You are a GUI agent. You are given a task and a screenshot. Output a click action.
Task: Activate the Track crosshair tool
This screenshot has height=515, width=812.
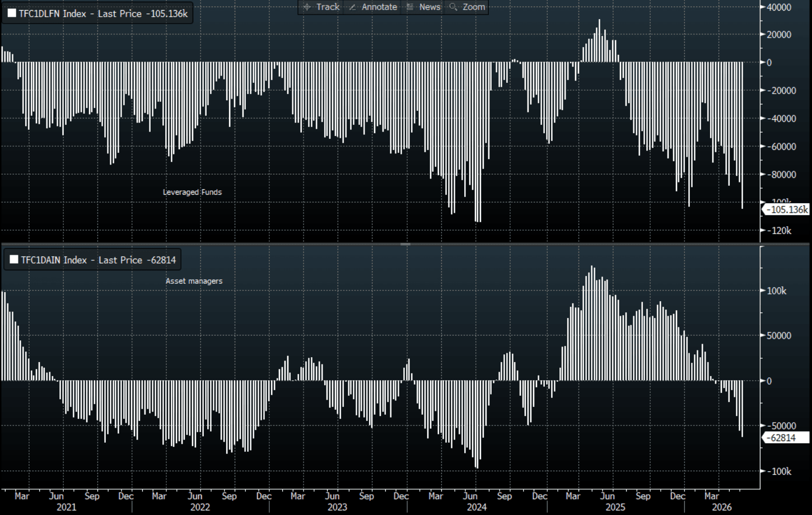click(321, 7)
